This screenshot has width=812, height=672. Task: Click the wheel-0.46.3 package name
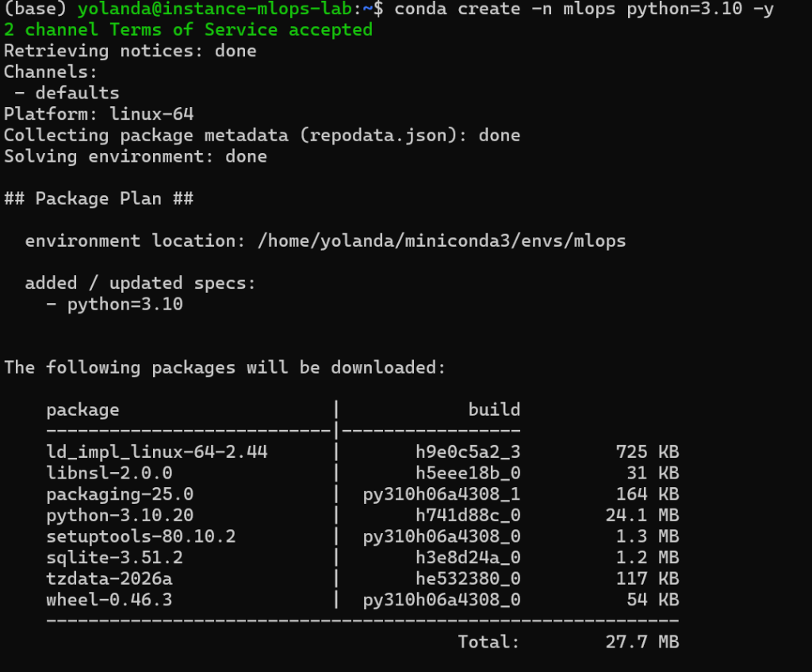[x=109, y=600]
